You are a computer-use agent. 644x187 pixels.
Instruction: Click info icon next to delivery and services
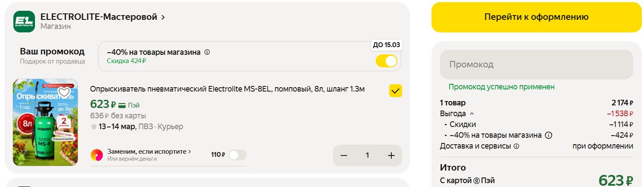click(516, 146)
